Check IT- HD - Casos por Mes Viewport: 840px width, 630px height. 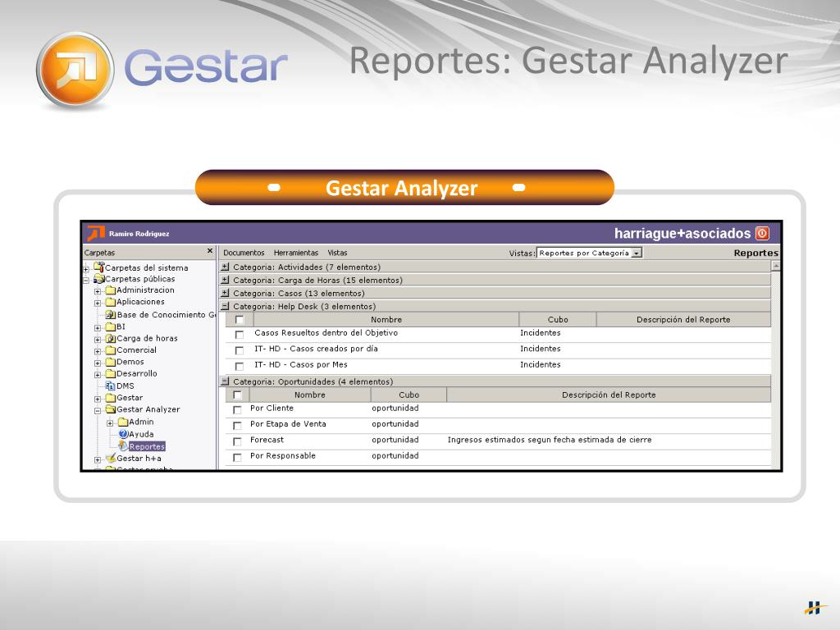click(240, 367)
